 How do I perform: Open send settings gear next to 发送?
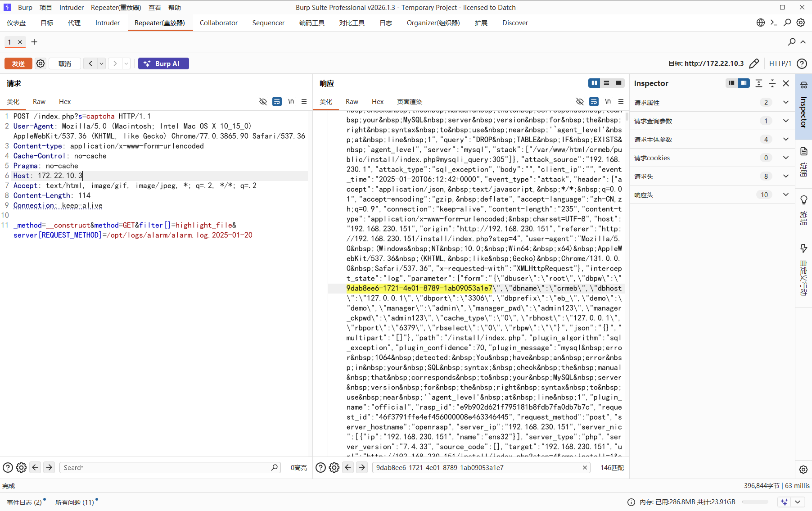[x=41, y=63]
